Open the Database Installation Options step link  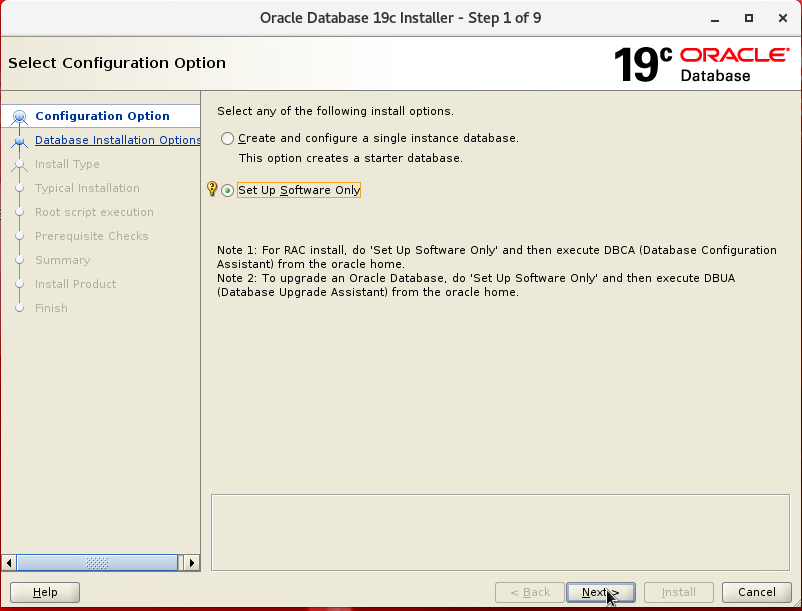117,140
